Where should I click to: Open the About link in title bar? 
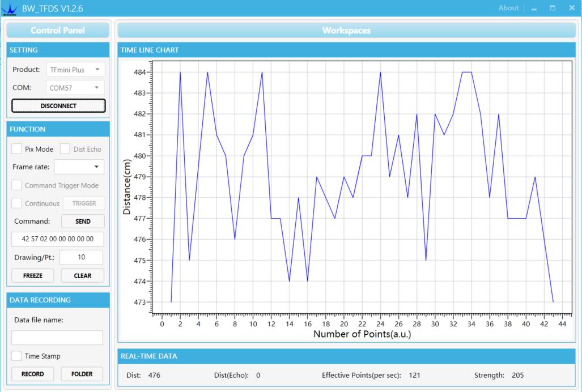point(508,8)
